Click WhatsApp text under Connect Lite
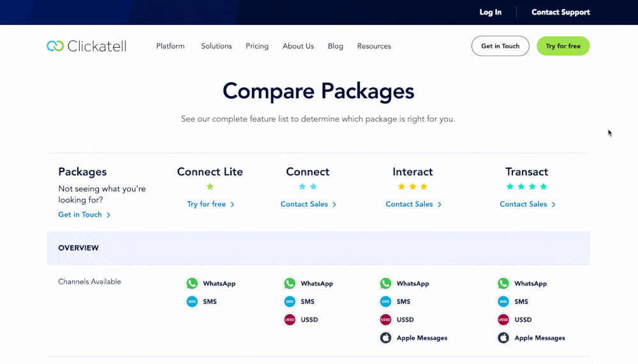Screen dimensions: 638x364 point(219,284)
